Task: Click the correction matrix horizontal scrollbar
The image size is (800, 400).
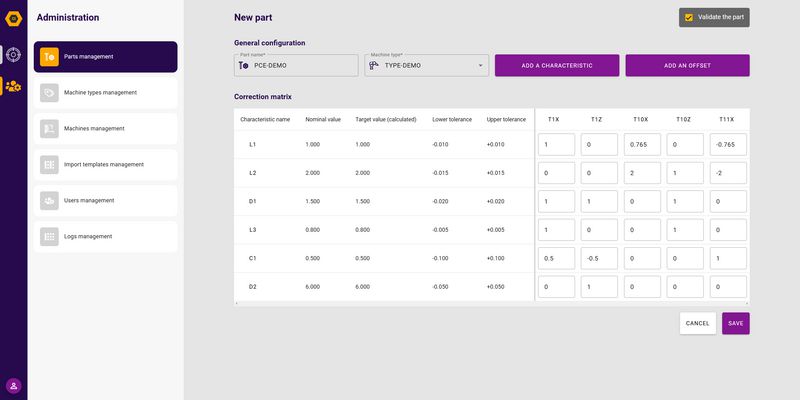Action: pyautogui.click(x=492, y=304)
